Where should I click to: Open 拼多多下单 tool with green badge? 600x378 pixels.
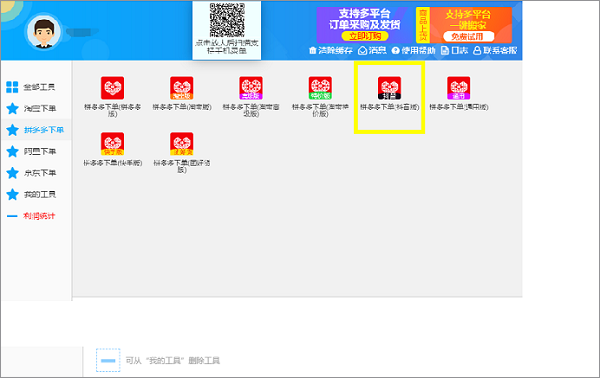320,88
